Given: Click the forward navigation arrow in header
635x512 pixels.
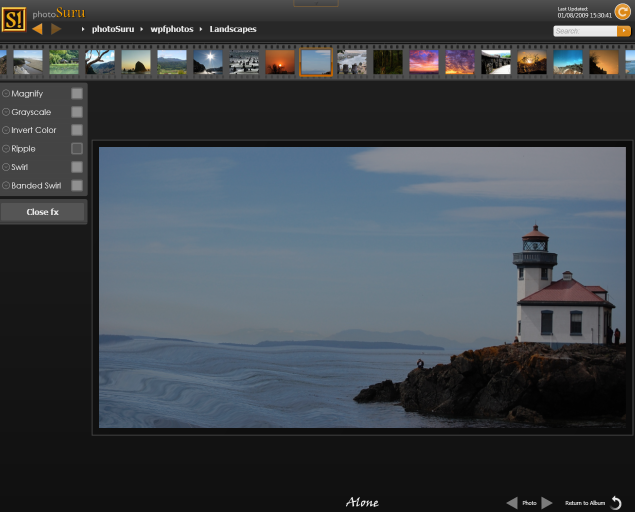Looking at the screenshot, I should 56,29.
